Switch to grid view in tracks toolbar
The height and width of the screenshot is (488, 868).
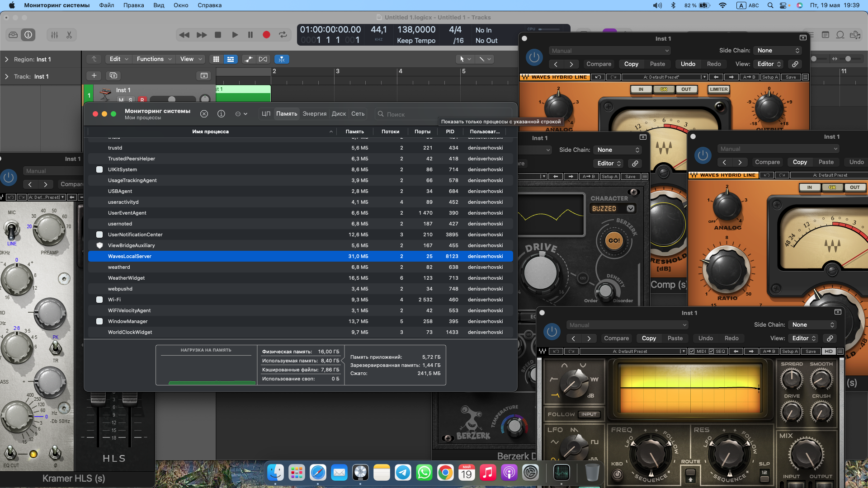[x=216, y=59]
